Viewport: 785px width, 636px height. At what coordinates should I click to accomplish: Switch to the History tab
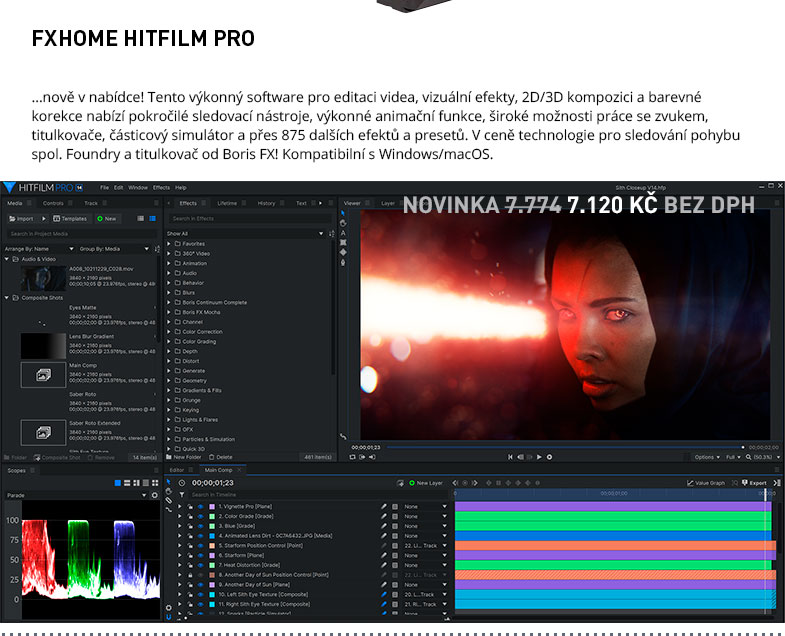tap(266, 203)
